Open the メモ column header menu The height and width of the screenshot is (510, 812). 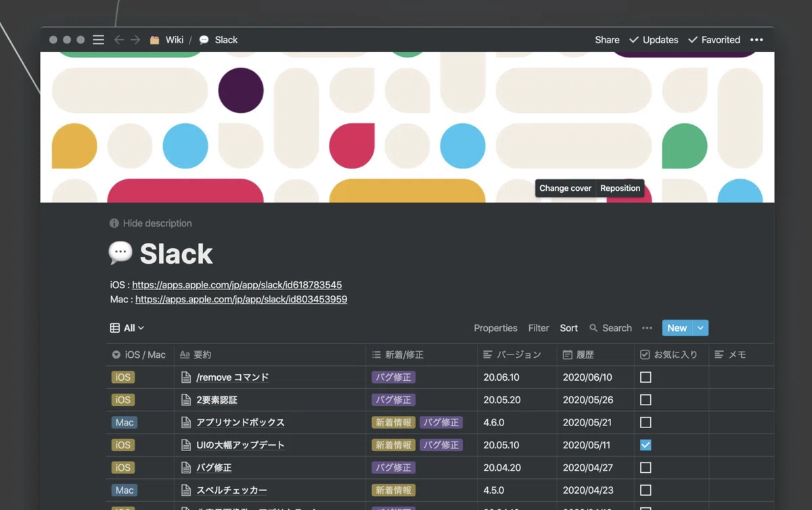tap(742, 354)
